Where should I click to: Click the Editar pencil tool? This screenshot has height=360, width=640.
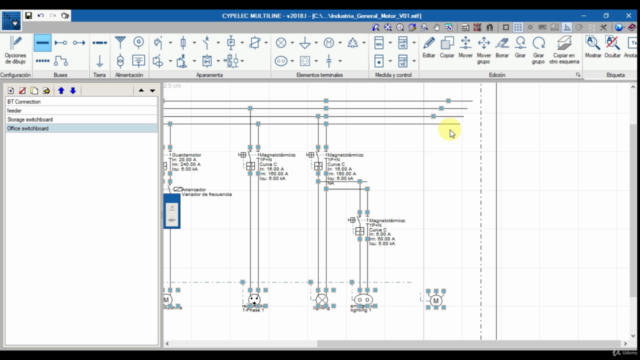click(x=429, y=47)
